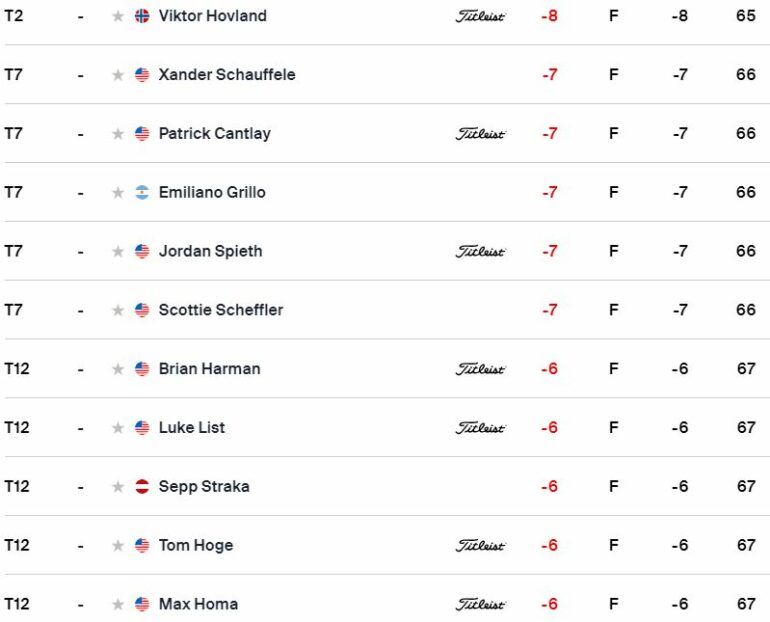Toggle favorite star for Scottie Scheffler
770x622 pixels.
(x=118, y=310)
